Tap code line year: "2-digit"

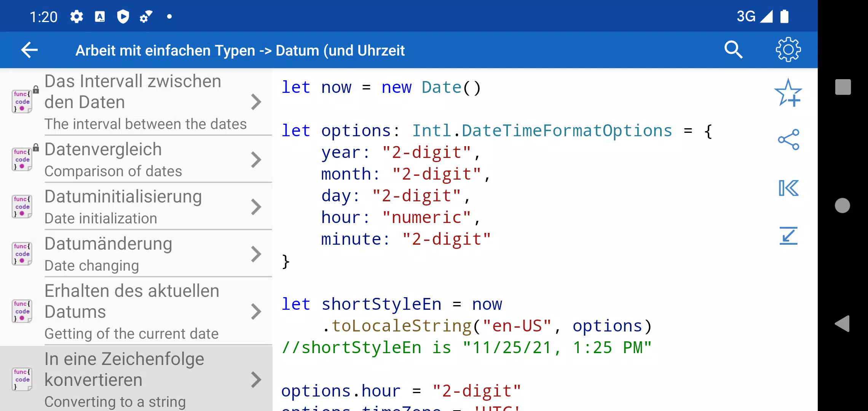pyautogui.click(x=400, y=153)
